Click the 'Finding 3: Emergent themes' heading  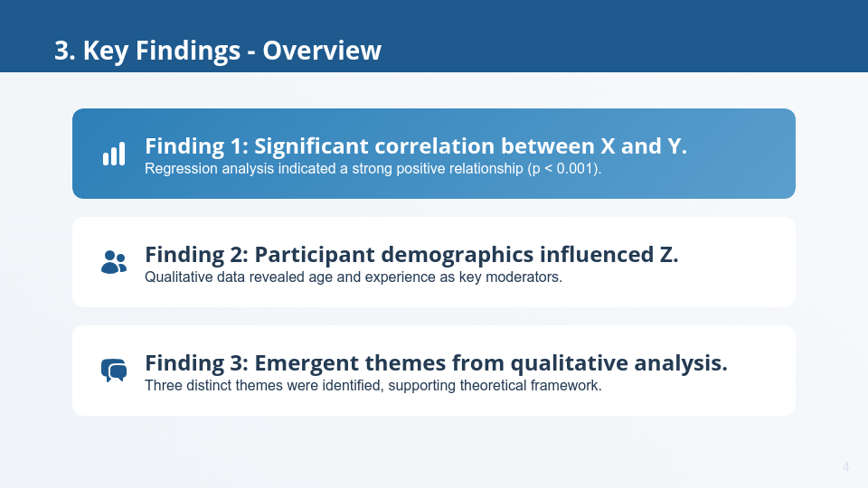(436, 363)
